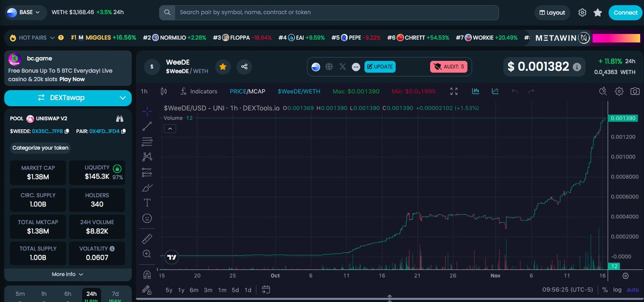
Task: Select the 7d stats tab
Action: click(115, 294)
